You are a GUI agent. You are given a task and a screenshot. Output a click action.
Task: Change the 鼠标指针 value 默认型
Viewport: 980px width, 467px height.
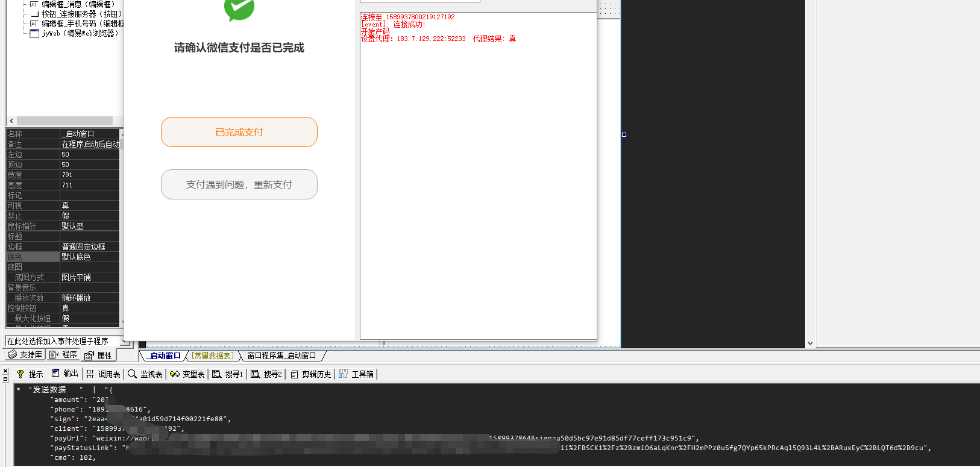click(x=90, y=226)
